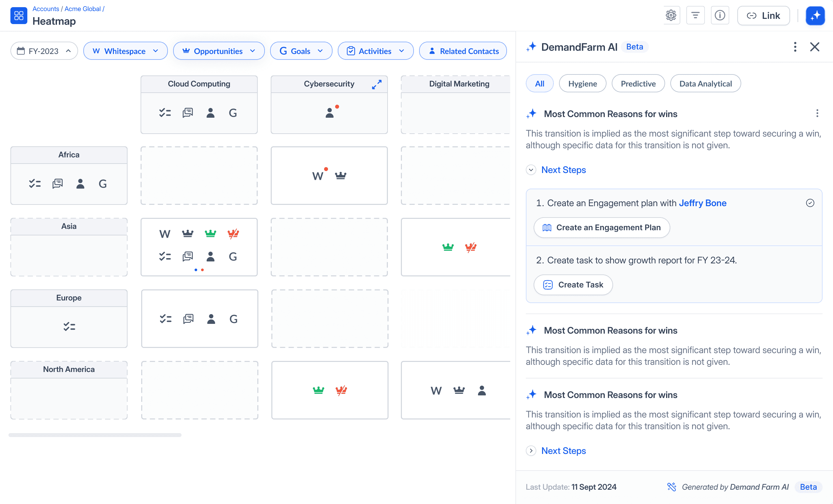Click the filter icon in the header
The width and height of the screenshot is (833, 504).
click(x=695, y=16)
